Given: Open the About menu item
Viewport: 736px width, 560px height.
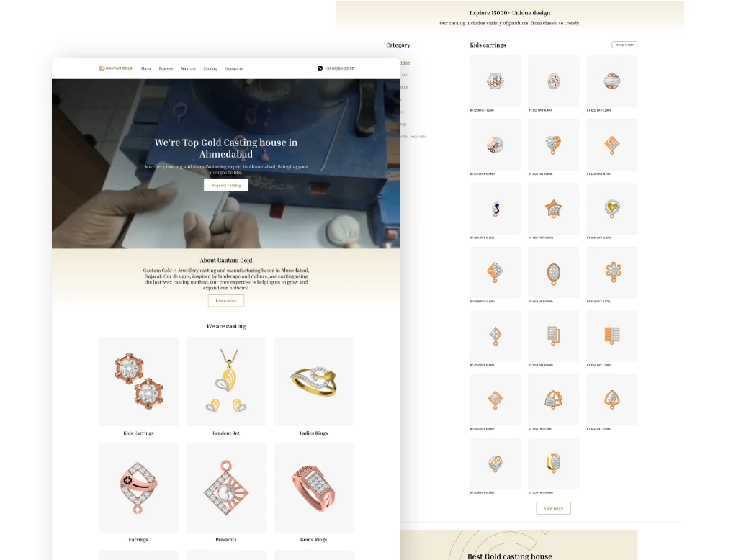Looking at the screenshot, I should tap(146, 68).
